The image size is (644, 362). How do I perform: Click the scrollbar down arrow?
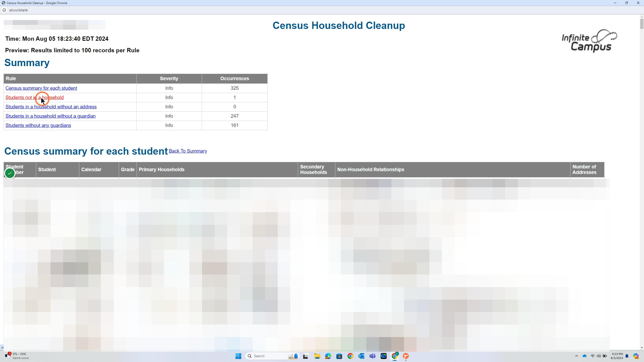[642, 348]
